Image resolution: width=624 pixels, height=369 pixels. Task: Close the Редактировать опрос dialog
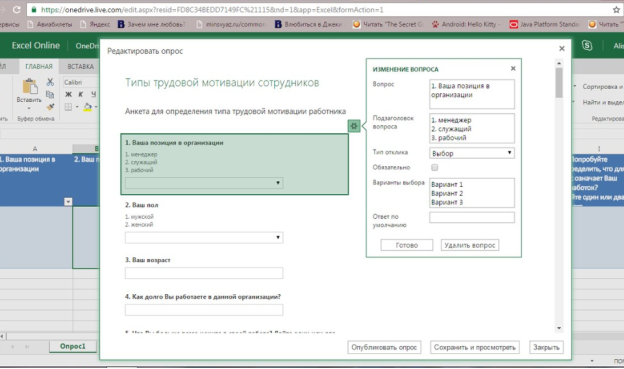click(562, 49)
